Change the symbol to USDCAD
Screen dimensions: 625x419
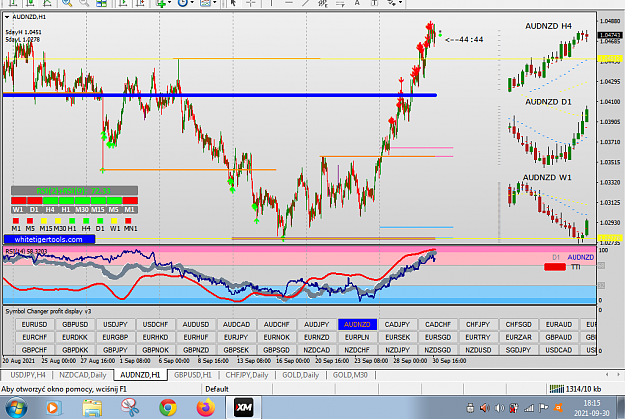pyautogui.click(x=558, y=350)
